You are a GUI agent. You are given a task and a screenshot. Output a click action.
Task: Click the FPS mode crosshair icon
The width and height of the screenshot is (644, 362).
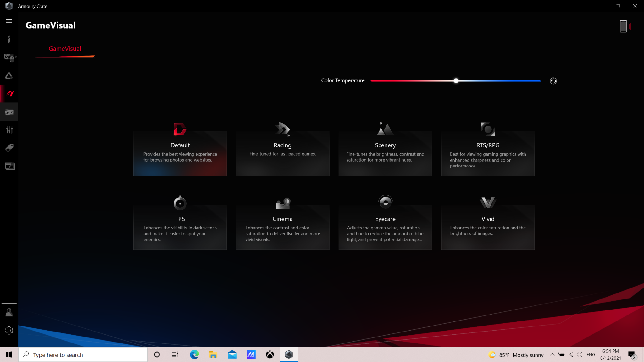(180, 202)
